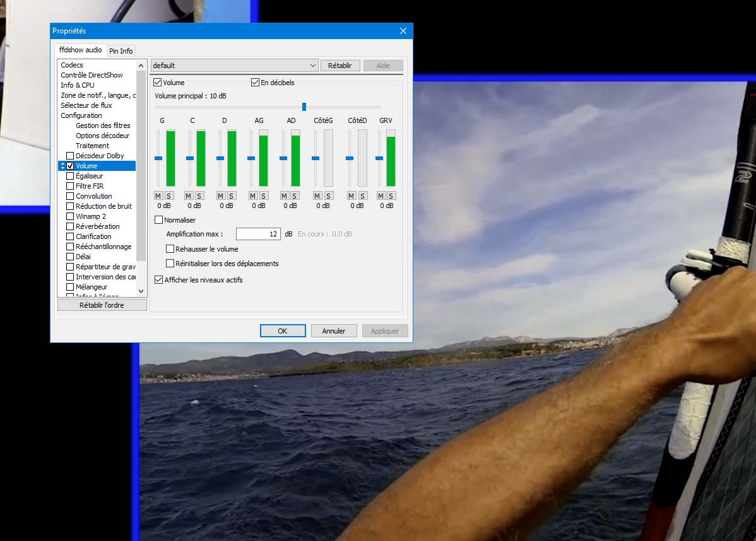
Task: Select Options décodeur in the tree
Action: coord(103,136)
